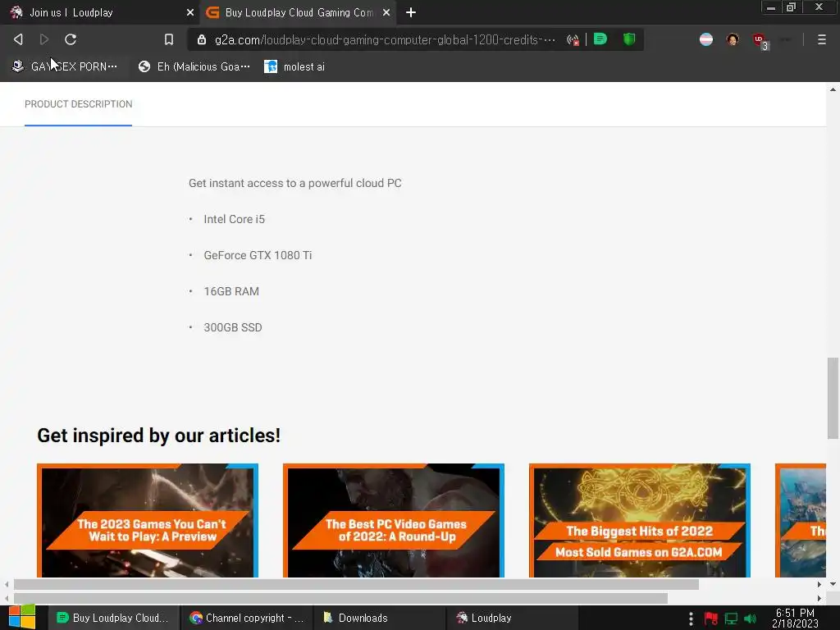Switch to Buy Loudplay Cloud taskbar item

tap(112, 618)
